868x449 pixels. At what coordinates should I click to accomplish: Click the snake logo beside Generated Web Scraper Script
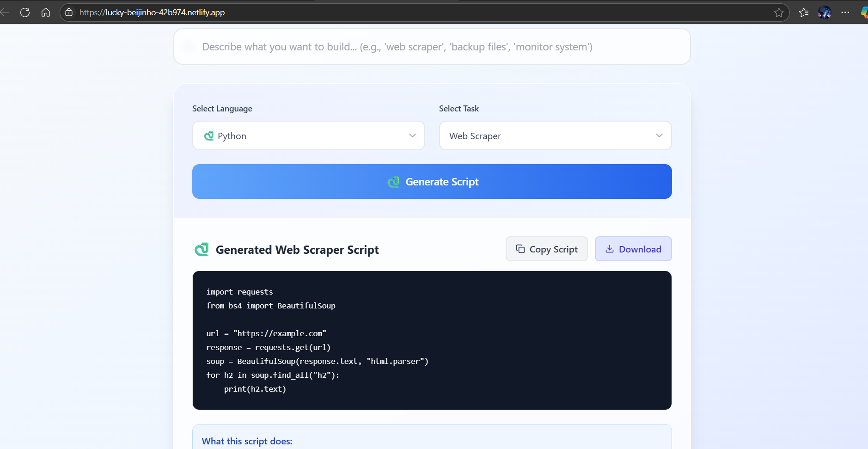(x=202, y=250)
